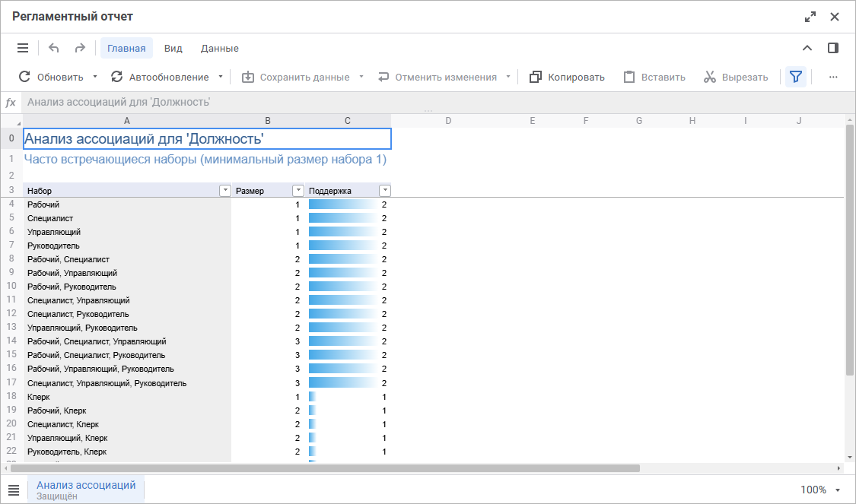Viewport: 856px width, 504px height.
Task: Click the Автообновление button
Action: tap(160, 77)
